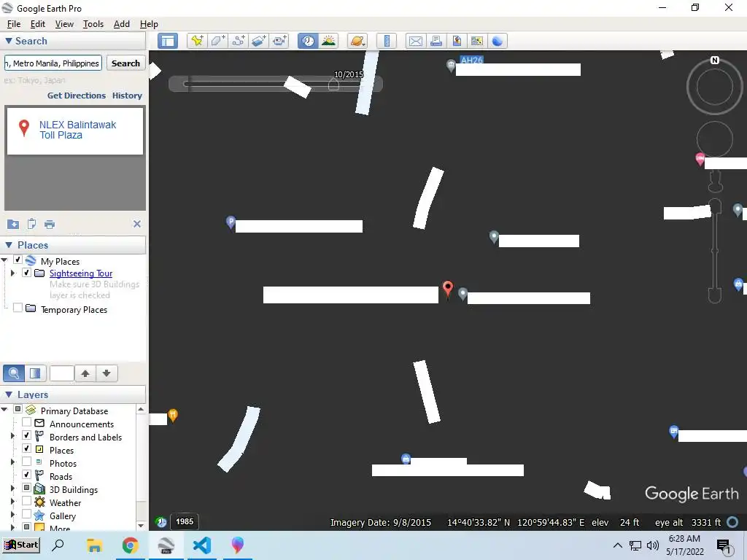The height and width of the screenshot is (560, 747).
Task: Click the zoom slider on the map
Action: pyautogui.click(x=715, y=251)
